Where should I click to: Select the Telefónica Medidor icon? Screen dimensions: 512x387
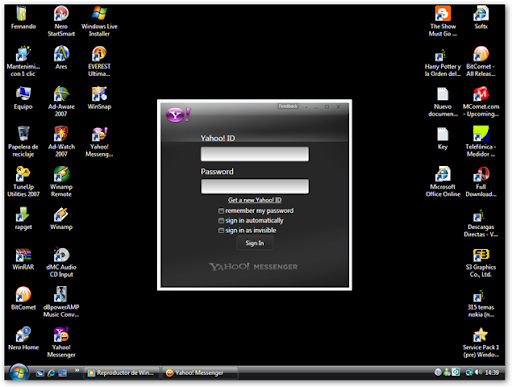coord(481,134)
